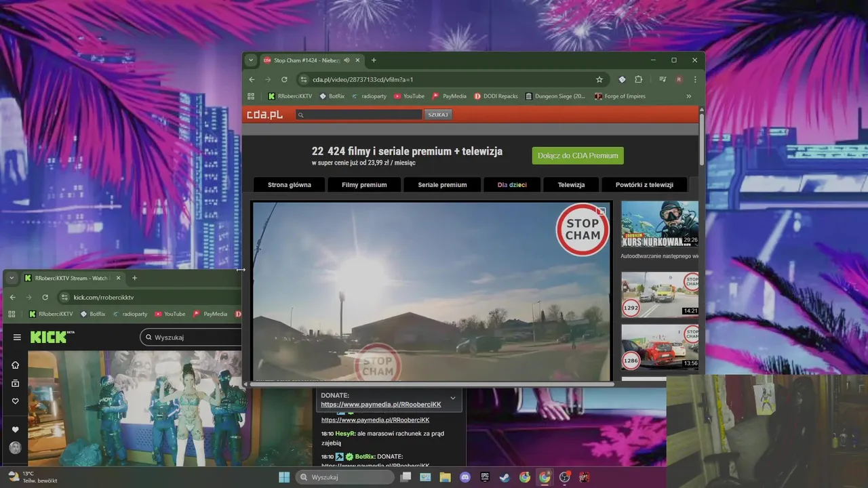Click the filled heart icon in the Kick sidebar
The image size is (868, 488).
pyautogui.click(x=15, y=430)
